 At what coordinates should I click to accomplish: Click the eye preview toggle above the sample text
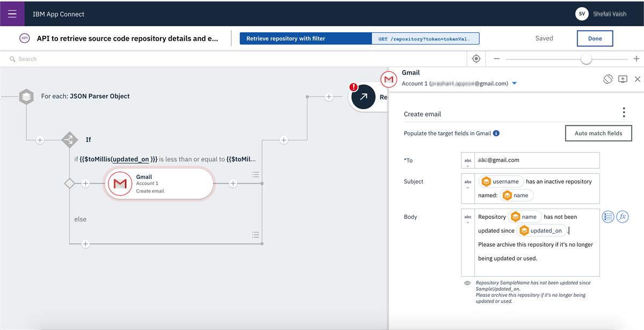467,282
